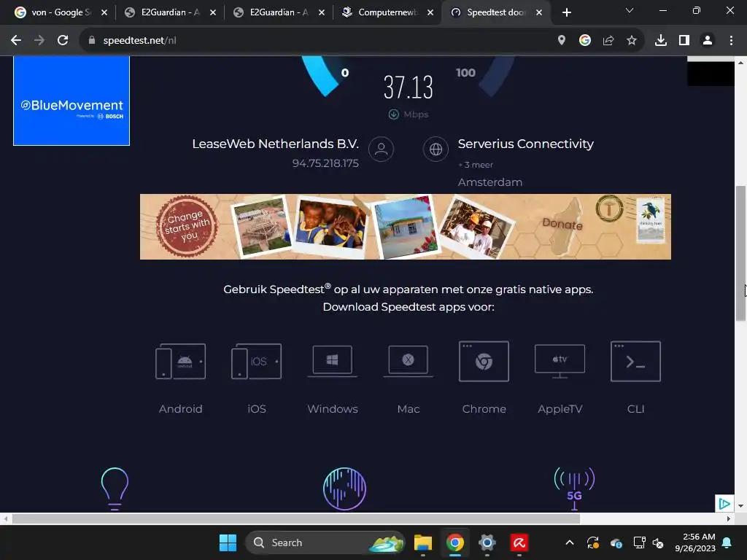Select the Mac app download icon
Image resolution: width=747 pixels, height=560 pixels.
[x=409, y=361]
